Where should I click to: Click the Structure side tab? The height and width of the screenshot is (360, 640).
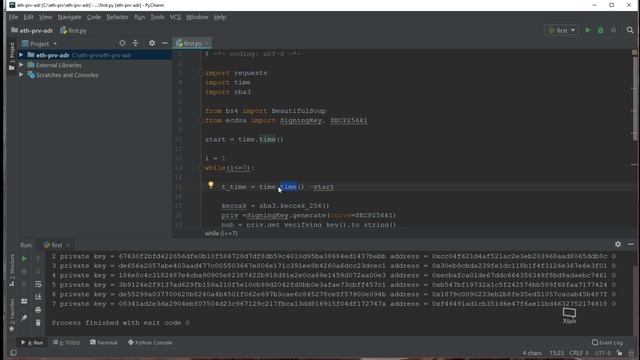(x=12, y=270)
